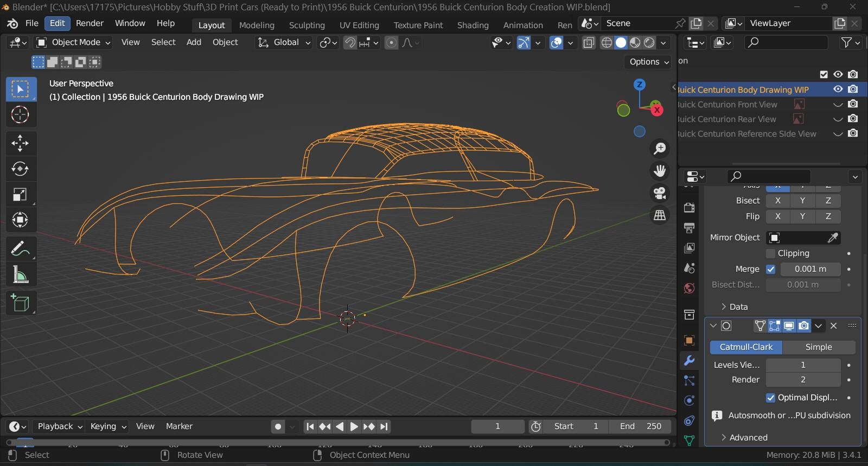Open the Global transform orientation dropdown
The height and width of the screenshot is (466, 868).
pos(284,42)
